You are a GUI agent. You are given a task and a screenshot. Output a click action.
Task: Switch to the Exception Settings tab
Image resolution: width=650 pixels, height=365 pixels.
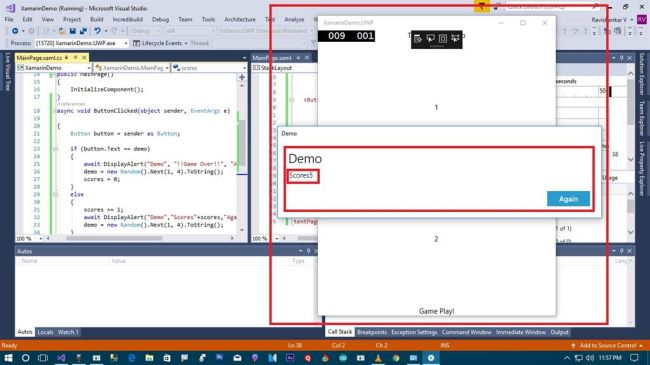pyautogui.click(x=414, y=332)
